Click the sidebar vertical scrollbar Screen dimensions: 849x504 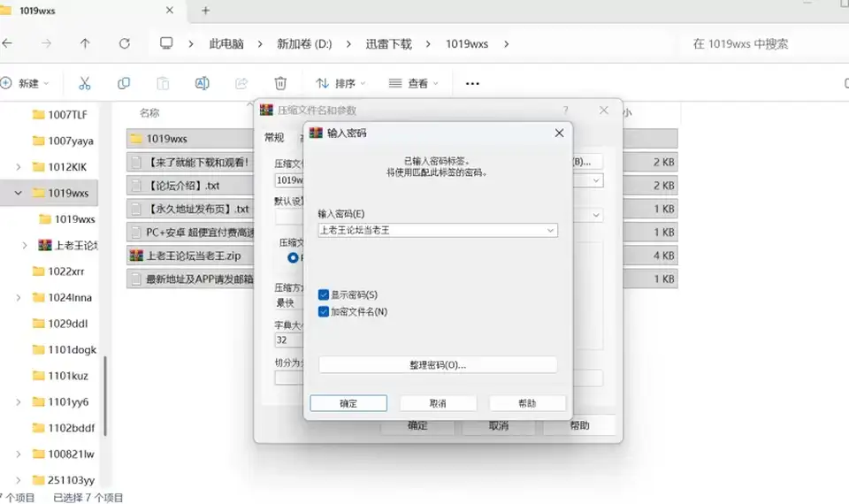[x=105, y=395]
